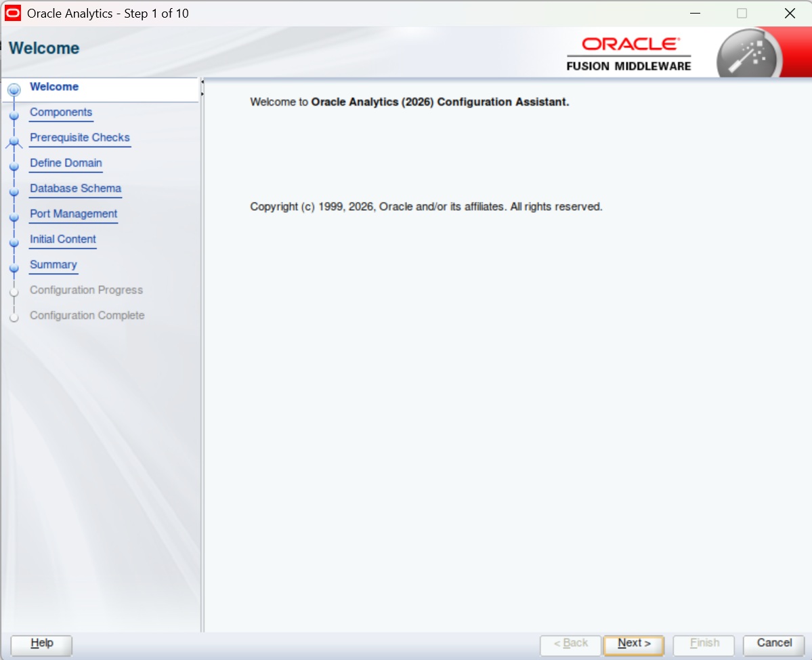Image resolution: width=812 pixels, height=660 pixels.
Task: Click the configuration wizard wand icon
Action: point(748,55)
